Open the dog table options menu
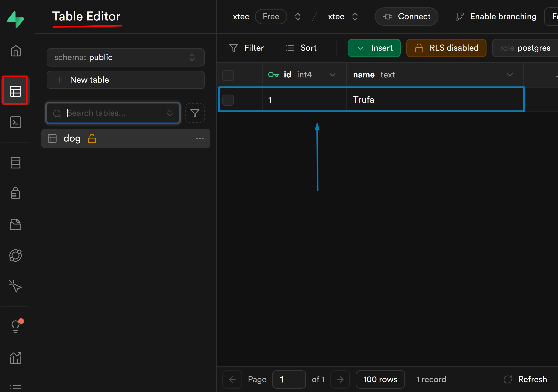Screen dimensions: 558x392 (x=199, y=138)
